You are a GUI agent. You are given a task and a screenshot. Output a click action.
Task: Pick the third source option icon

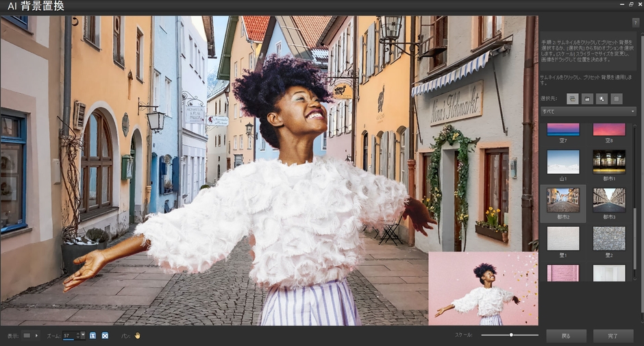pos(602,99)
